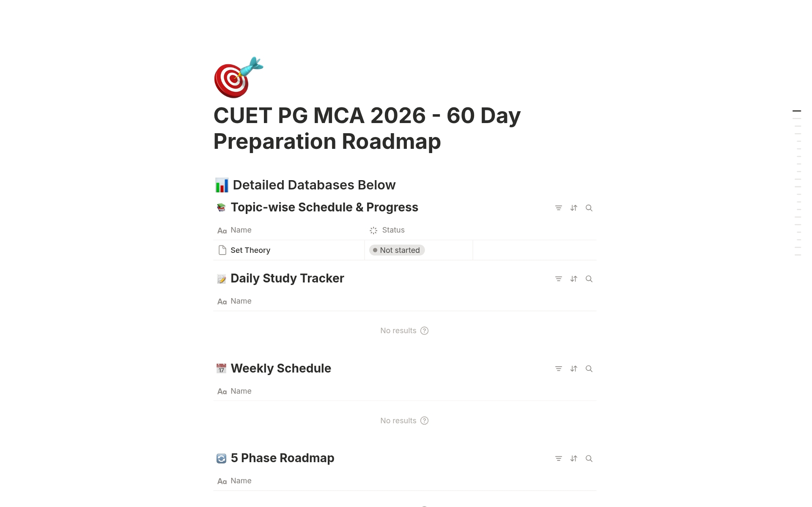Image resolution: width=812 pixels, height=507 pixels.
Task: Search in Topic-wise Schedule & Progress
Action: tap(589, 208)
